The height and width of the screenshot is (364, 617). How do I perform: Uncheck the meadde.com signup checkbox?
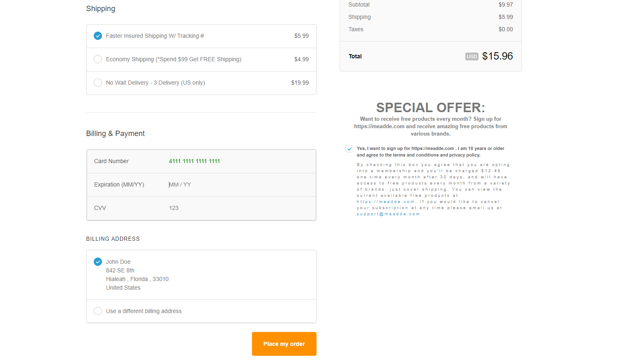click(349, 149)
